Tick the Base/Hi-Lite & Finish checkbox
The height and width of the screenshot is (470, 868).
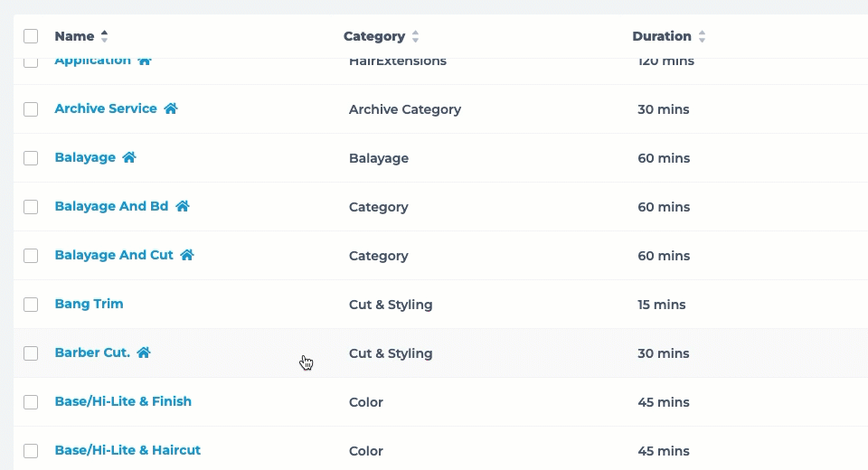tap(31, 401)
